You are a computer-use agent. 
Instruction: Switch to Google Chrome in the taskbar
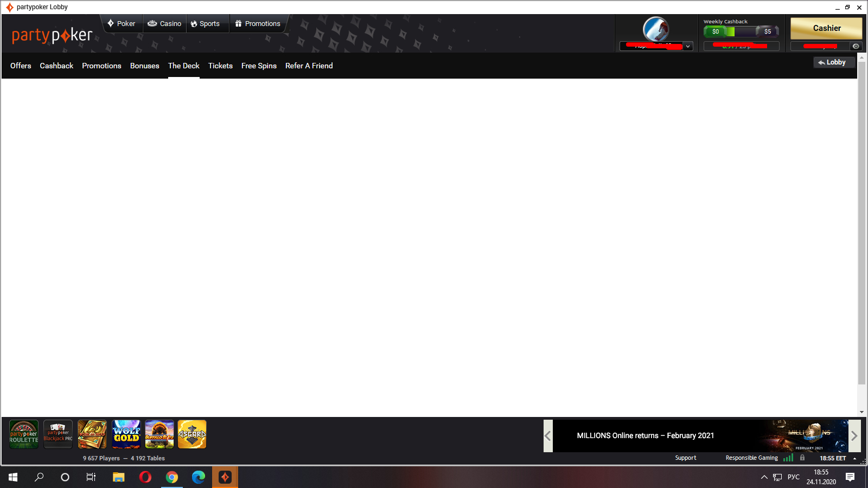pos(171,477)
